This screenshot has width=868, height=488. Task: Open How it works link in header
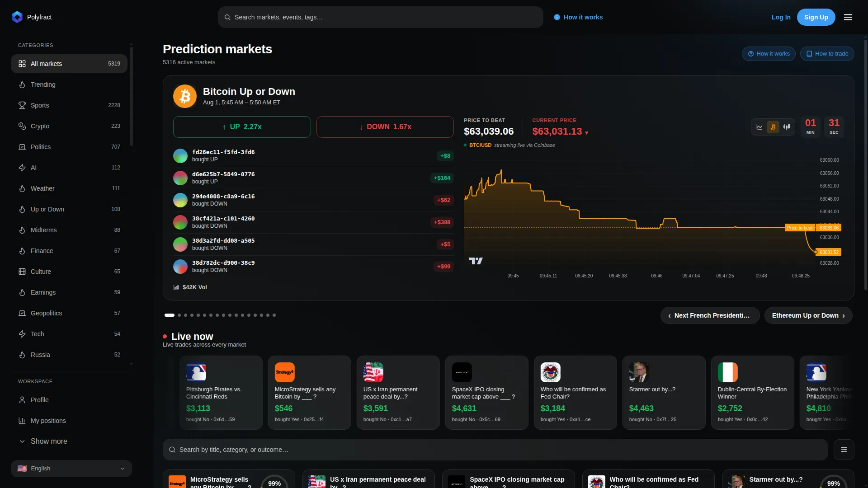(578, 17)
